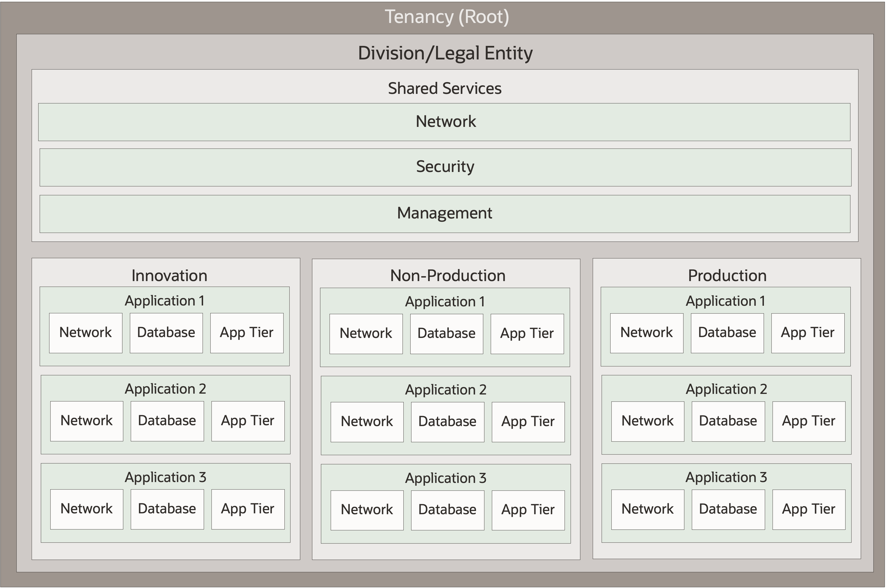Viewport: 886px width, 588px height.
Task: Click Application 3 label in Innovation
Action: point(165,477)
